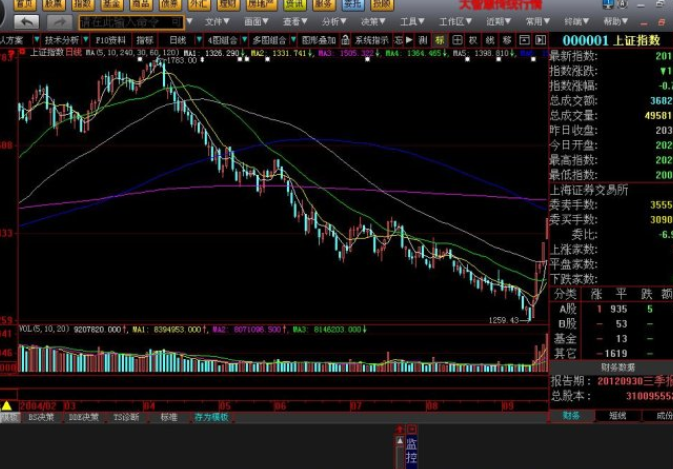Click the 移 toolbar icon
Screen dimensions: 673x469
coord(507,40)
